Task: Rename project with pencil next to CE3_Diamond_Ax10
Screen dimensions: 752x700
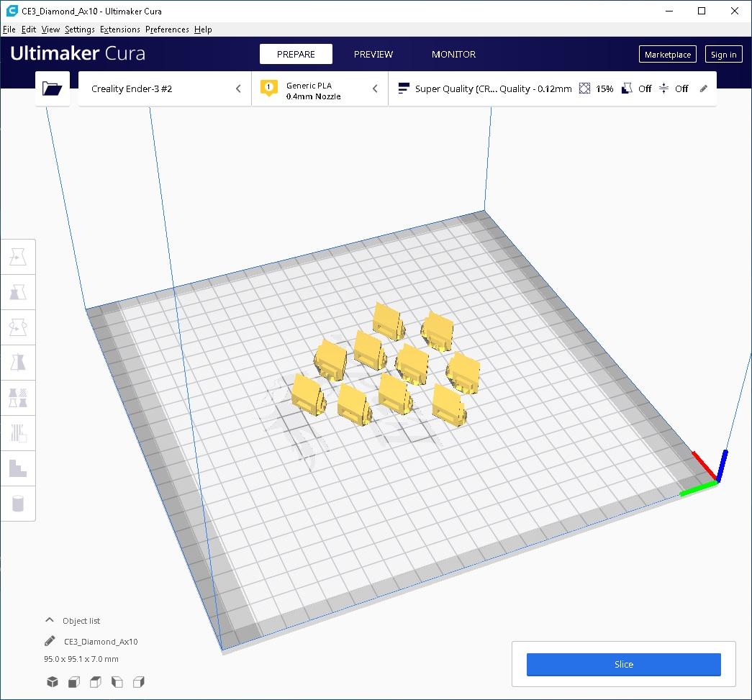Action: (49, 641)
